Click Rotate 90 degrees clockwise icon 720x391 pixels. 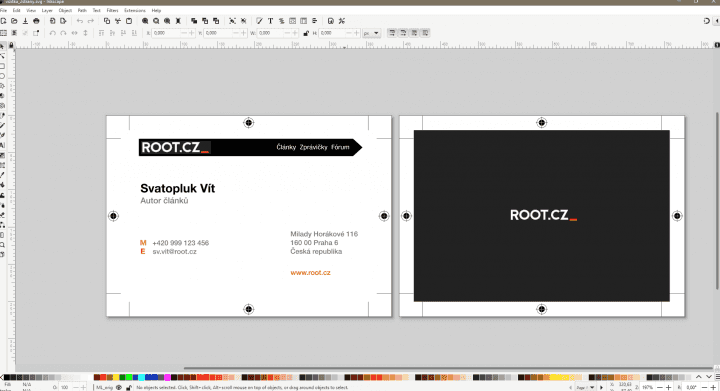pos(63,33)
